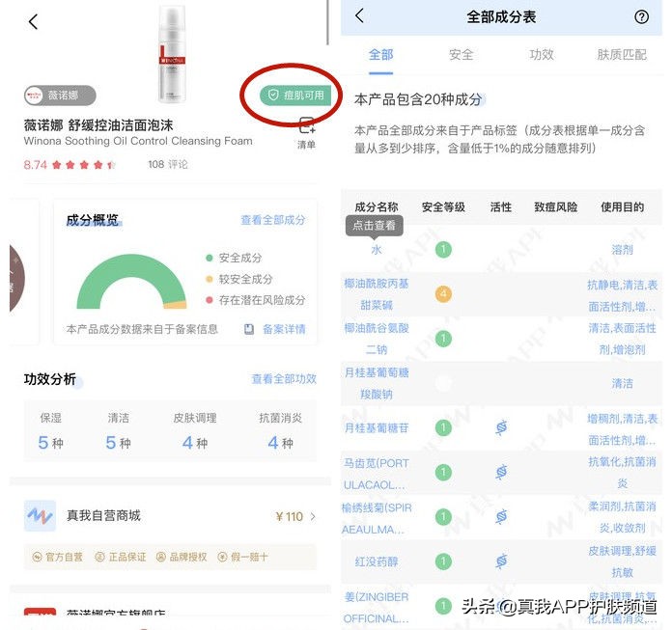Add product to 清单 list
Image resolution: width=672 pixels, height=630 pixels.
[x=306, y=133]
